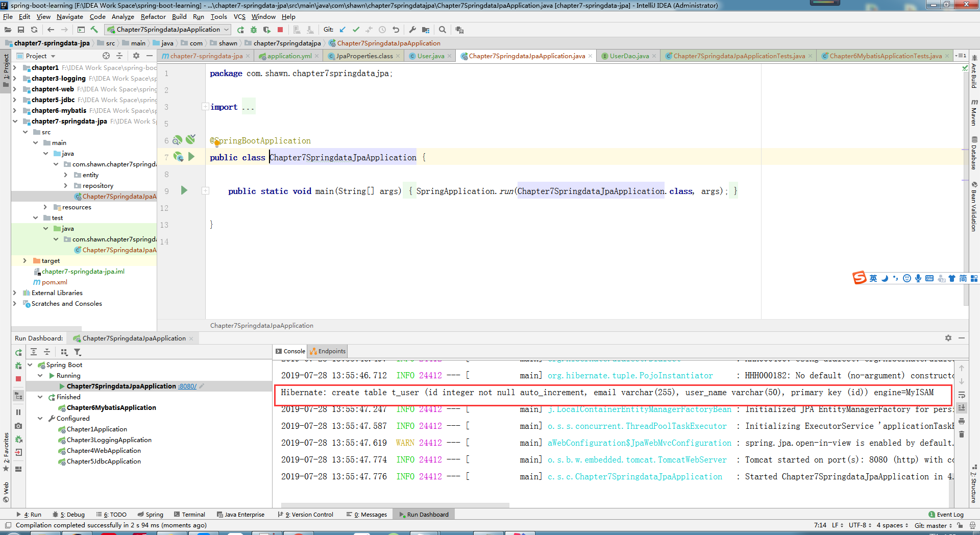The image size is (980, 535).
Task: Click the Build Project hammer icon
Action: pyautogui.click(x=94, y=30)
